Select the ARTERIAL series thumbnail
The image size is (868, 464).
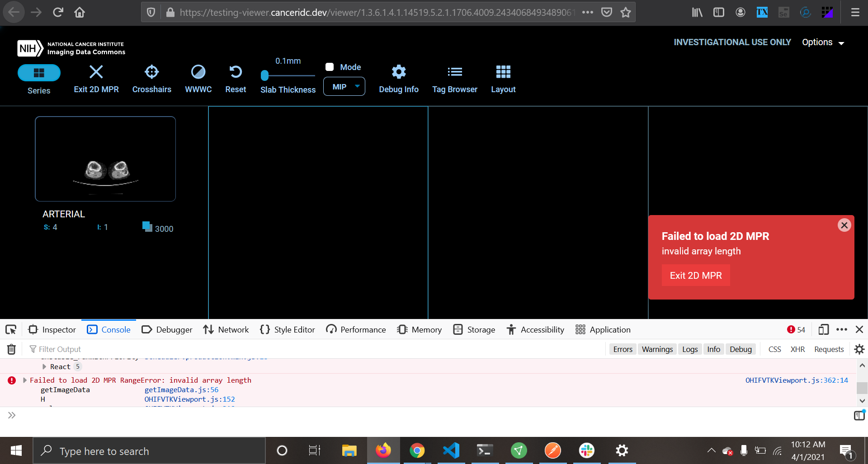point(105,159)
